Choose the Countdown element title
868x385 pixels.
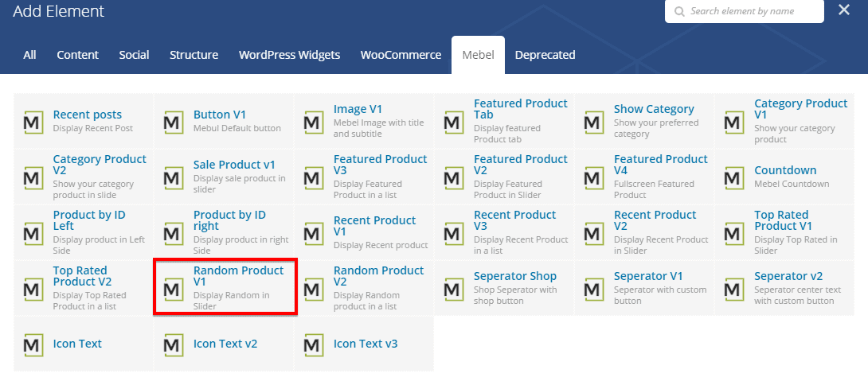pyautogui.click(x=785, y=170)
